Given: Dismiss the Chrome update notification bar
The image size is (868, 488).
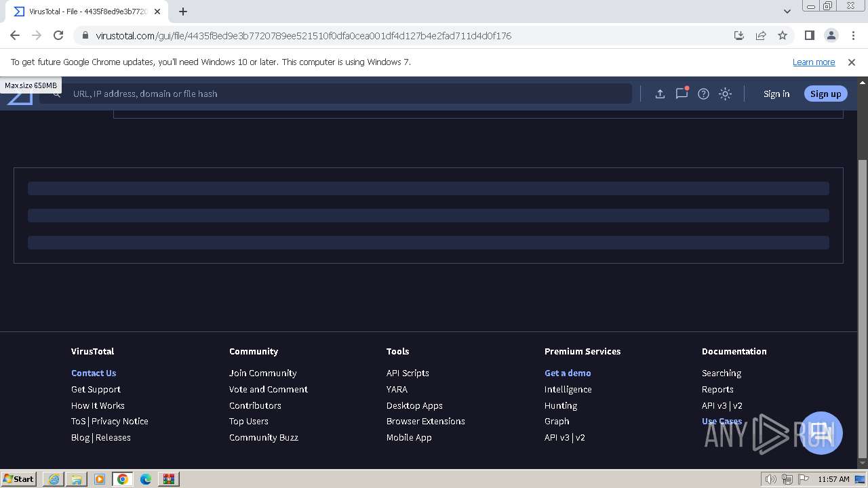Looking at the screenshot, I should 852,62.
